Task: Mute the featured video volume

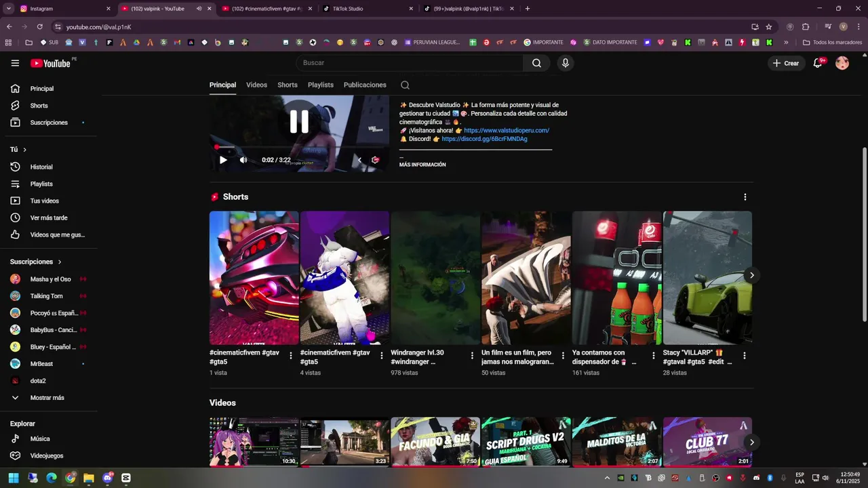Action: (243, 160)
